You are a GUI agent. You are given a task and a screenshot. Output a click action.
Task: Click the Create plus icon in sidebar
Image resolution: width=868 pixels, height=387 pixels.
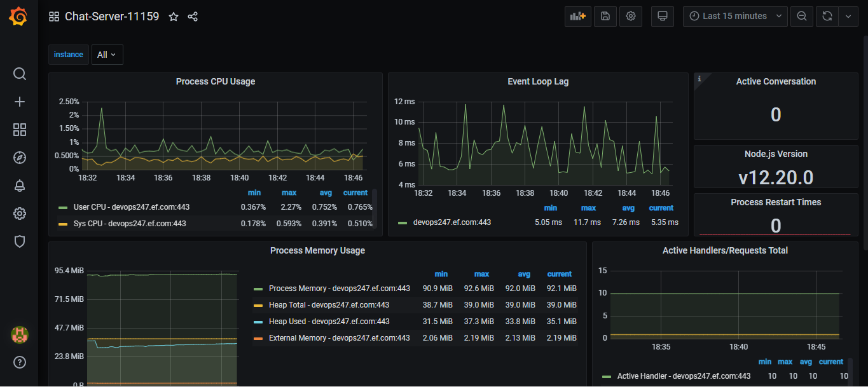[20, 102]
